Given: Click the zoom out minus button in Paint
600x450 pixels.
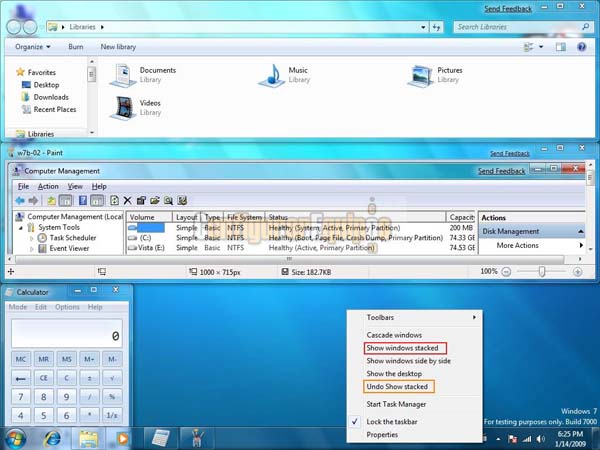Looking at the screenshot, I should 506,272.
